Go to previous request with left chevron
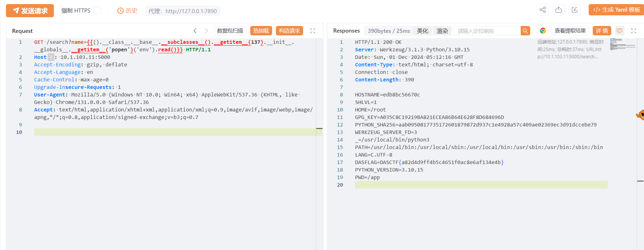 195,31
